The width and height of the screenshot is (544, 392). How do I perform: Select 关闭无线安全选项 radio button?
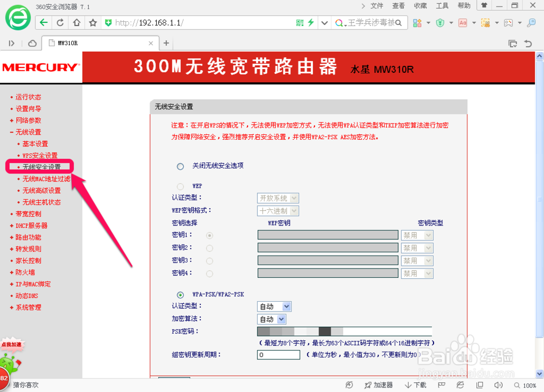coord(181,166)
